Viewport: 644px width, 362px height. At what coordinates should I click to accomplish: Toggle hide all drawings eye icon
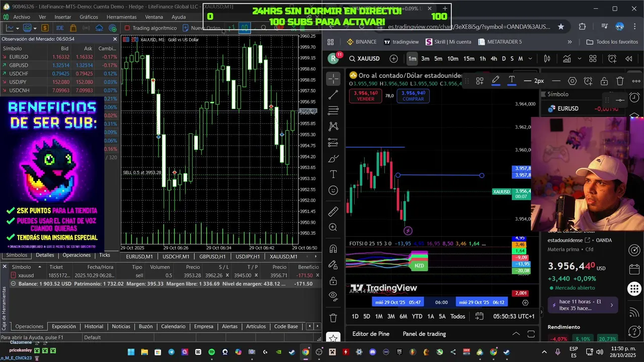[x=333, y=296]
